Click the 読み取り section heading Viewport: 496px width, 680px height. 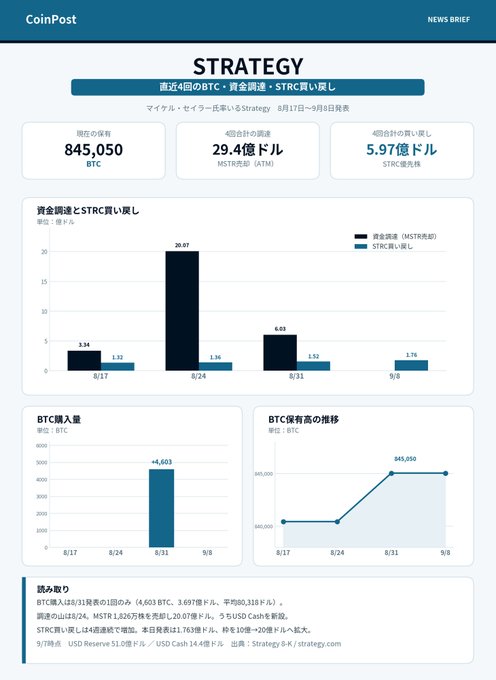point(53,589)
